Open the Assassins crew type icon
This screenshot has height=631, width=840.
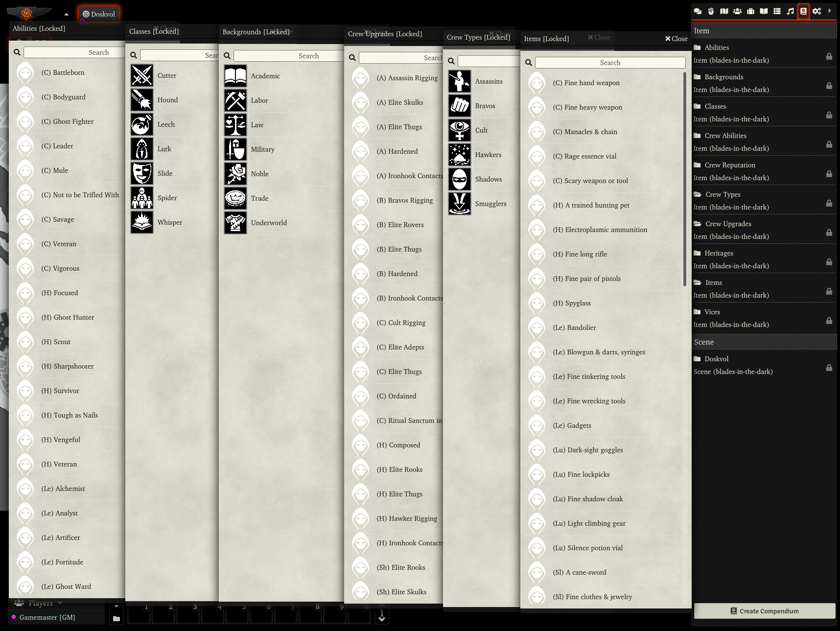pos(460,81)
